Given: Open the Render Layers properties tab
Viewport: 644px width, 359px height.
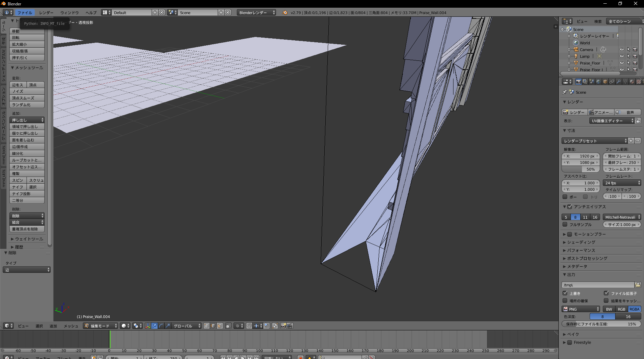Looking at the screenshot, I should 585,82.
